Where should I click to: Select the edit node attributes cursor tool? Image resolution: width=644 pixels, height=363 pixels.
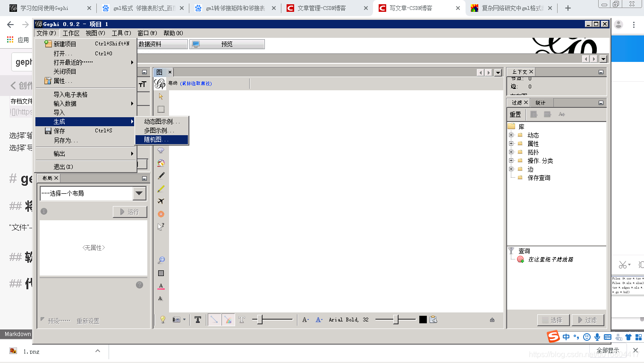coord(161,227)
